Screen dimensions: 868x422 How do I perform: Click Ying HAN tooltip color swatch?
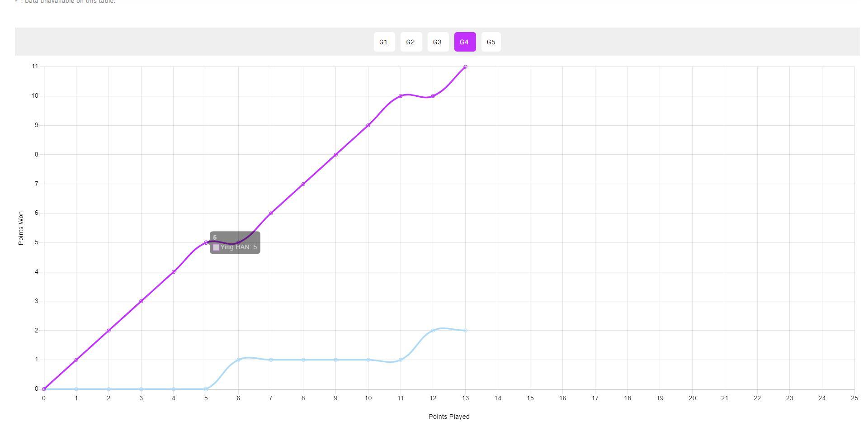[216, 247]
